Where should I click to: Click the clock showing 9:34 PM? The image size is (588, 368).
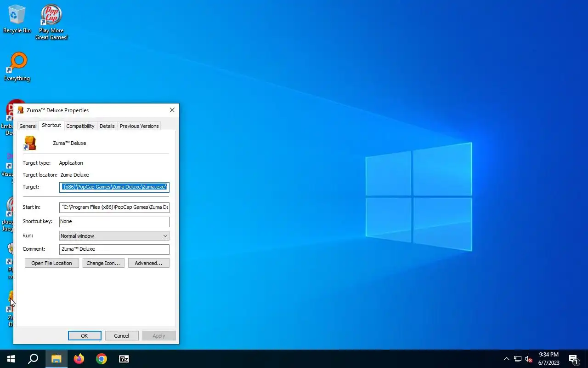coord(549,359)
